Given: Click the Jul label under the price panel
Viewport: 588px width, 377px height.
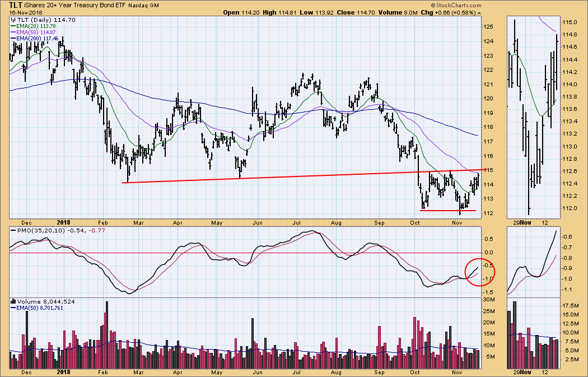Looking at the screenshot, I should click(x=296, y=223).
